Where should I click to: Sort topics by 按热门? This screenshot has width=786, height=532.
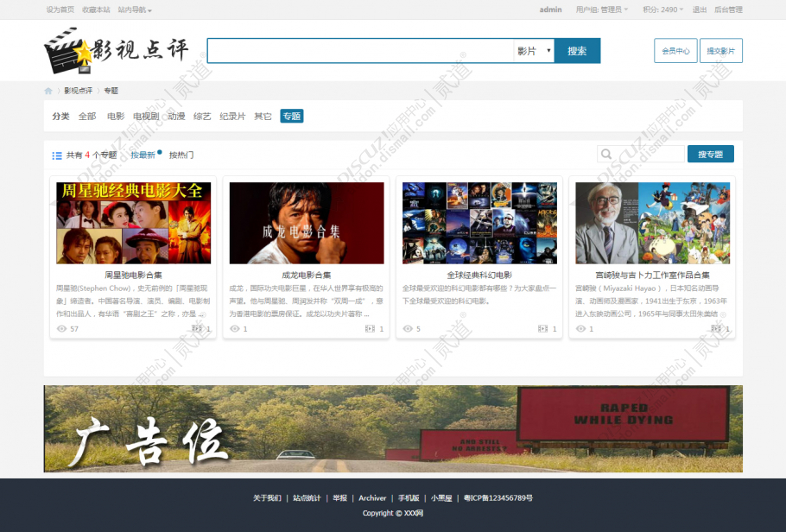(181, 155)
